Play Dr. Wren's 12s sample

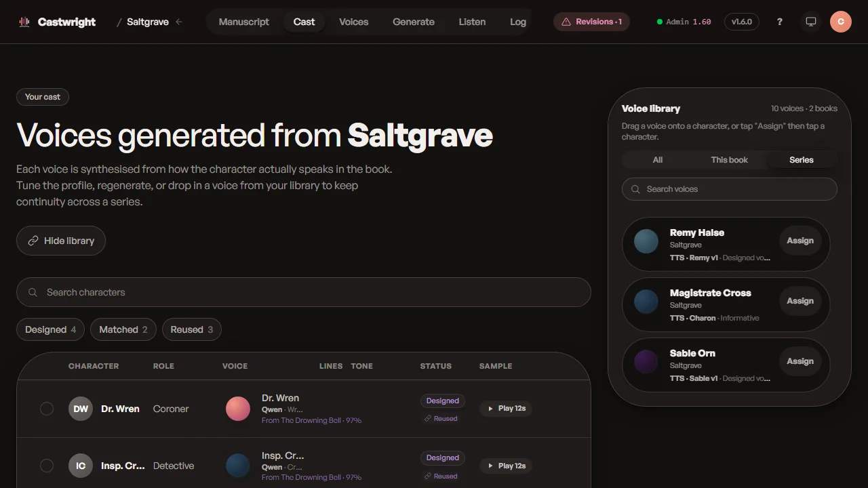coord(507,409)
